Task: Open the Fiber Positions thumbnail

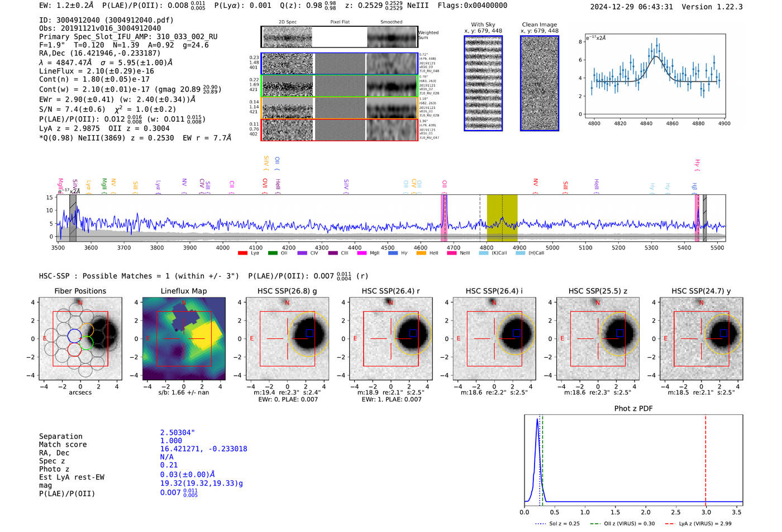Action: (x=80, y=338)
